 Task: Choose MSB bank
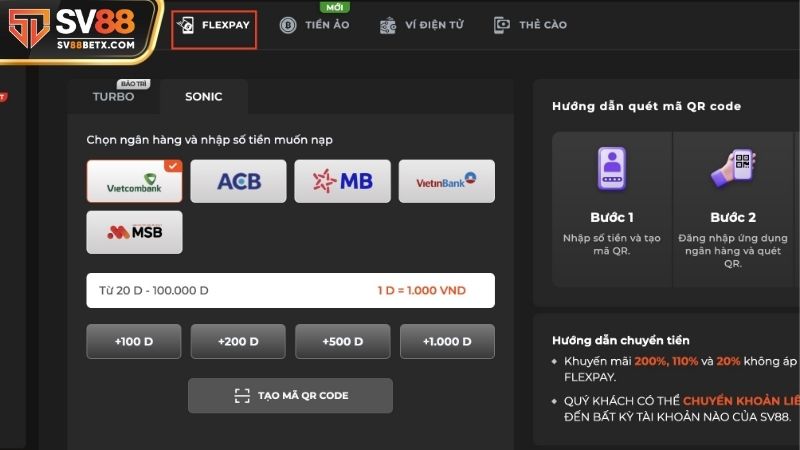[x=134, y=232]
